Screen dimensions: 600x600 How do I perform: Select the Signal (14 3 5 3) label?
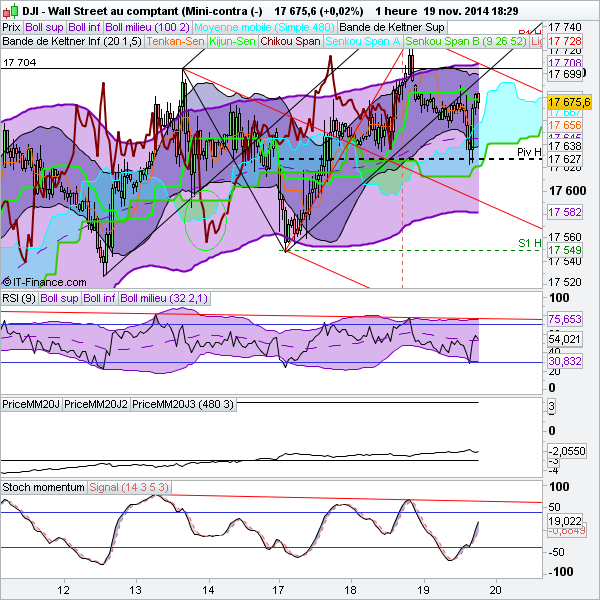pyautogui.click(x=129, y=488)
